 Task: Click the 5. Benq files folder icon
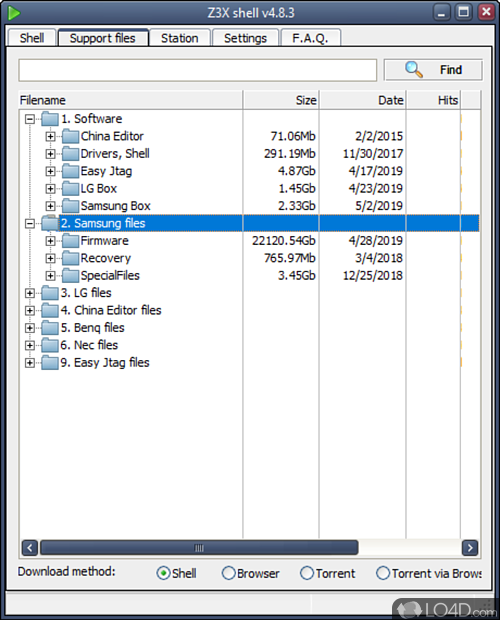50,327
